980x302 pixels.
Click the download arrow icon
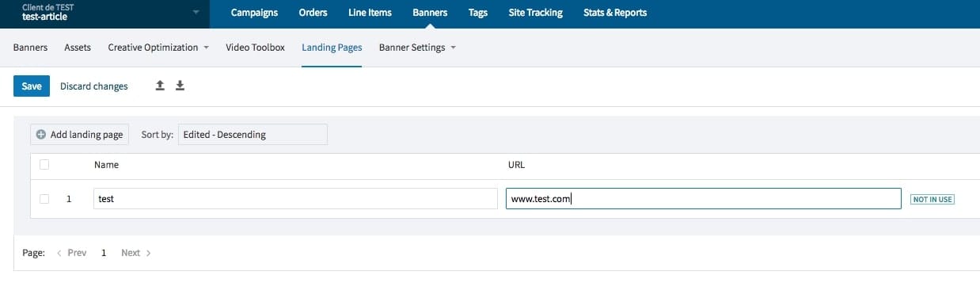(180, 86)
